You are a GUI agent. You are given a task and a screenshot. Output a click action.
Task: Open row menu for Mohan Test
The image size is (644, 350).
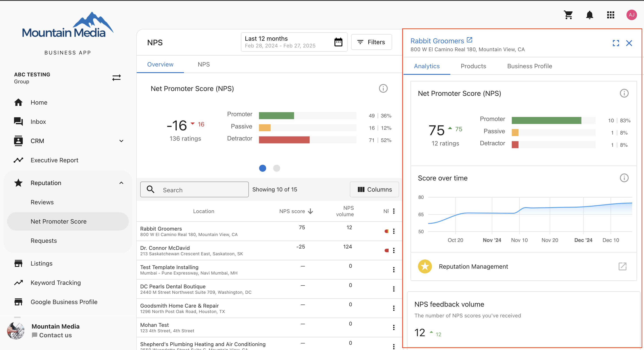(394, 327)
